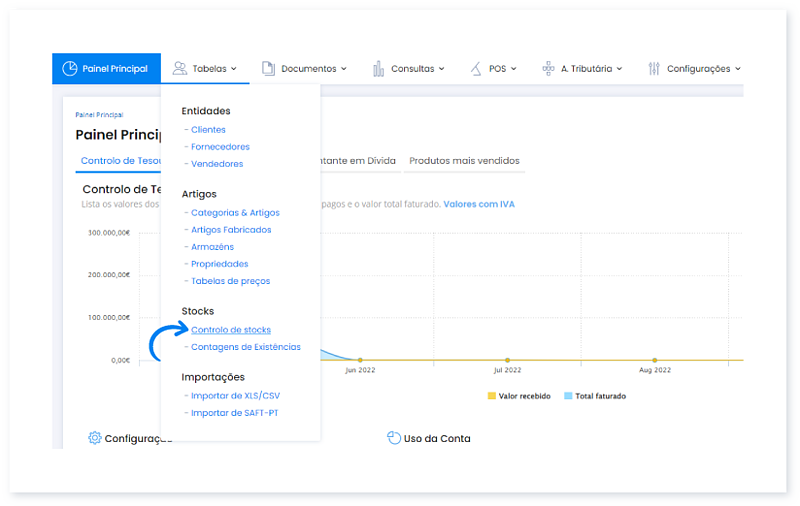Open the Tabelas menu label
Screen dimensions: 800x506
click(x=209, y=68)
